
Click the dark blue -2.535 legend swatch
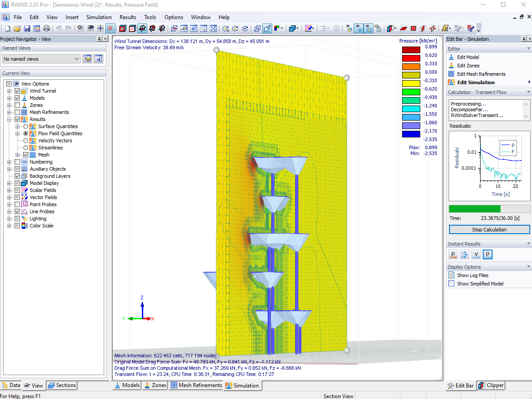(411, 134)
